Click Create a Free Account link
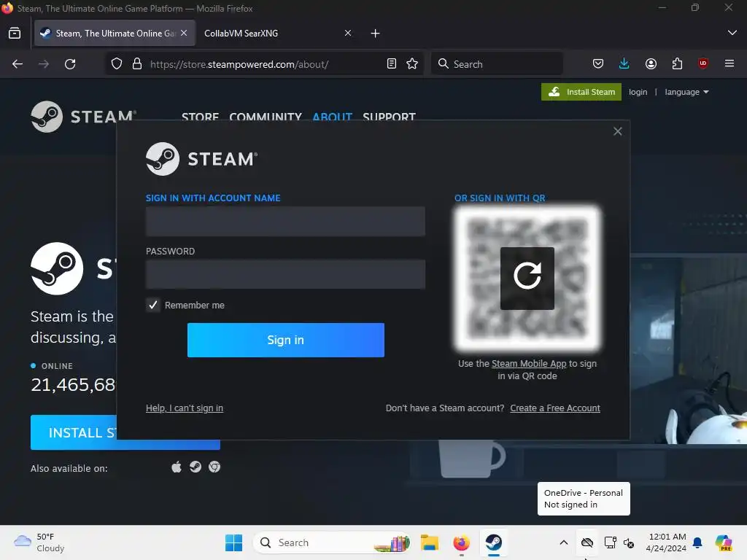The width and height of the screenshot is (747, 560). tap(555, 408)
